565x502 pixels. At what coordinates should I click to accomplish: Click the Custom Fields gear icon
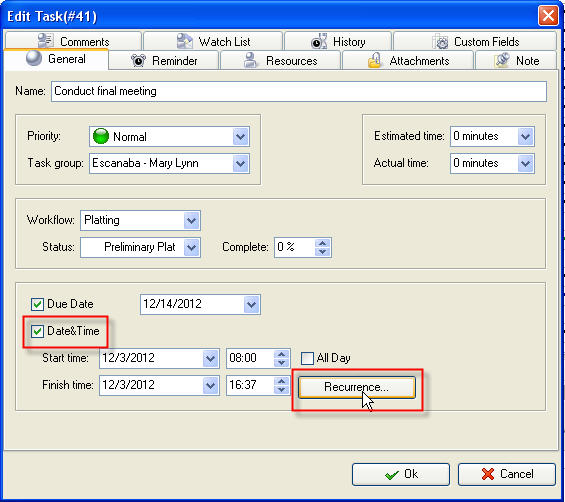[x=440, y=41]
